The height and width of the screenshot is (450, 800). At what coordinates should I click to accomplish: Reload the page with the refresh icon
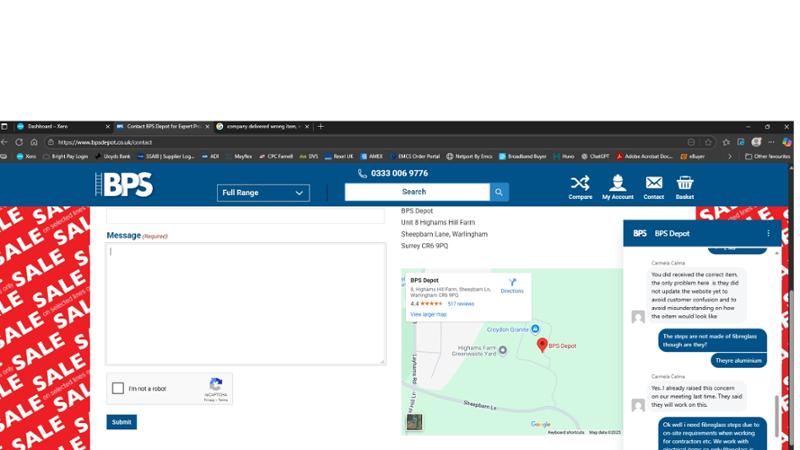tap(19, 142)
